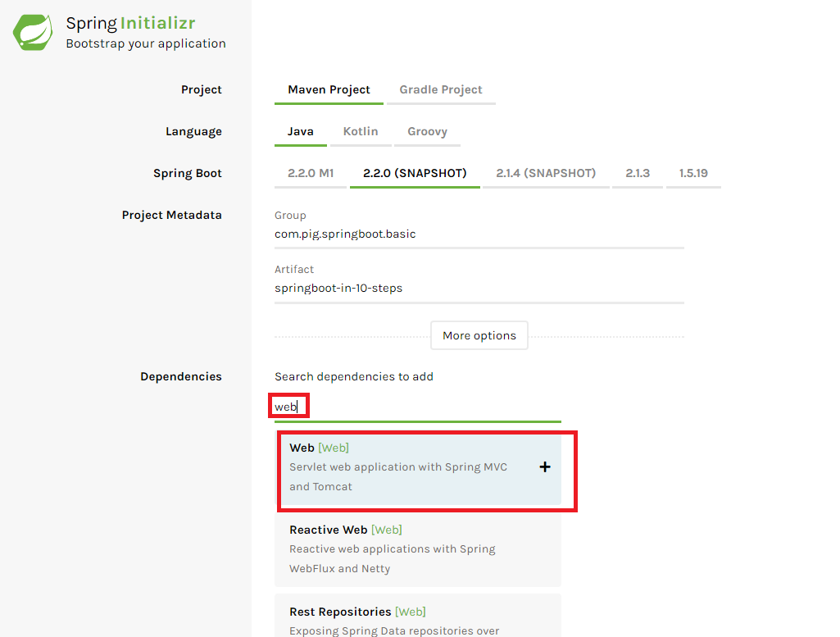Image resolution: width=840 pixels, height=637 pixels.
Task: Open the More options panel
Action: click(479, 335)
